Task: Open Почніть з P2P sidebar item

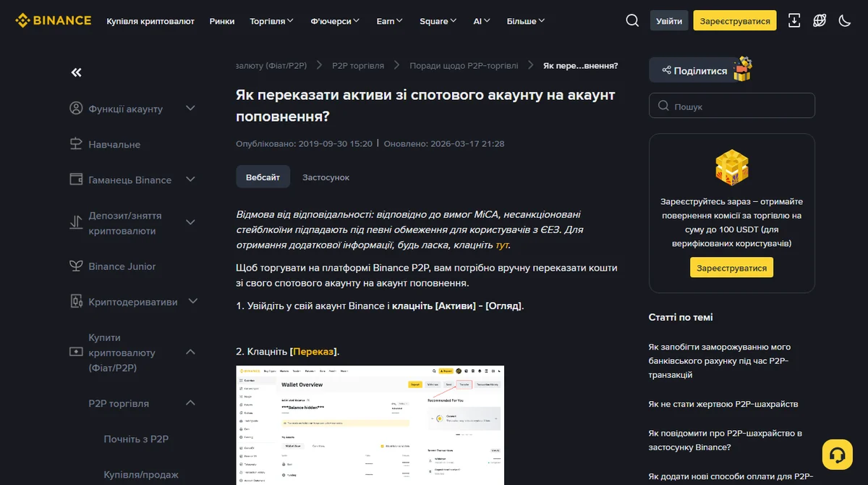Action: pyautogui.click(x=136, y=439)
